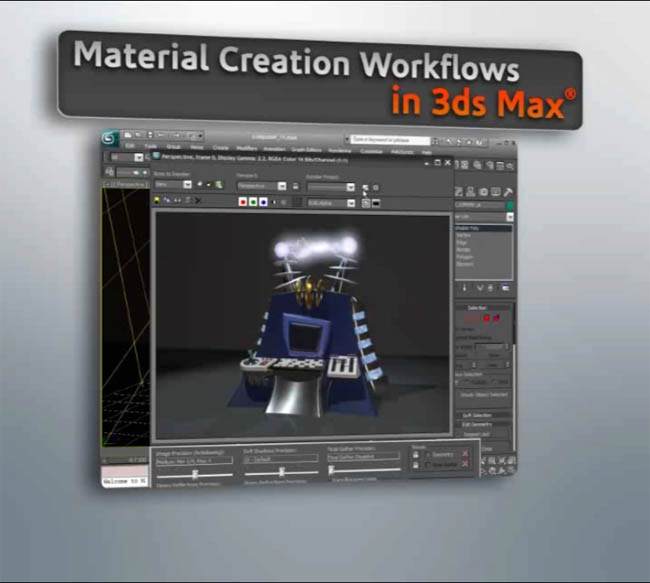Screen dimensions: 650x583
Task: Open the Utilities hammer panel icon
Action: (508, 192)
